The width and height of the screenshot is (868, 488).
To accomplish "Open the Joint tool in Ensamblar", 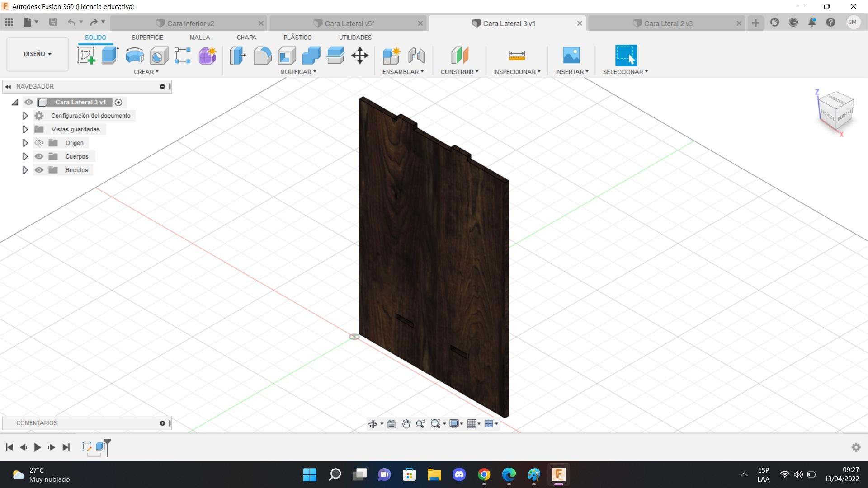I will [x=416, y=56].
